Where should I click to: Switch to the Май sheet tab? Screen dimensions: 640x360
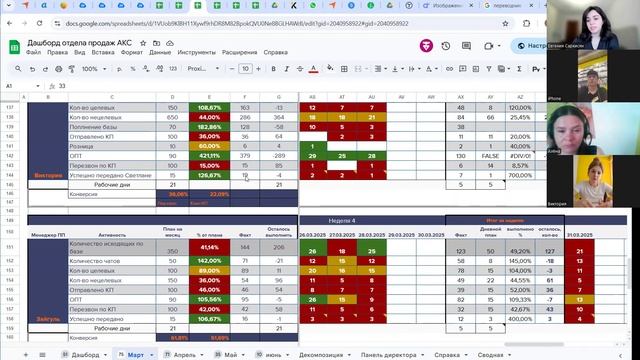click(x=230, y=355)
